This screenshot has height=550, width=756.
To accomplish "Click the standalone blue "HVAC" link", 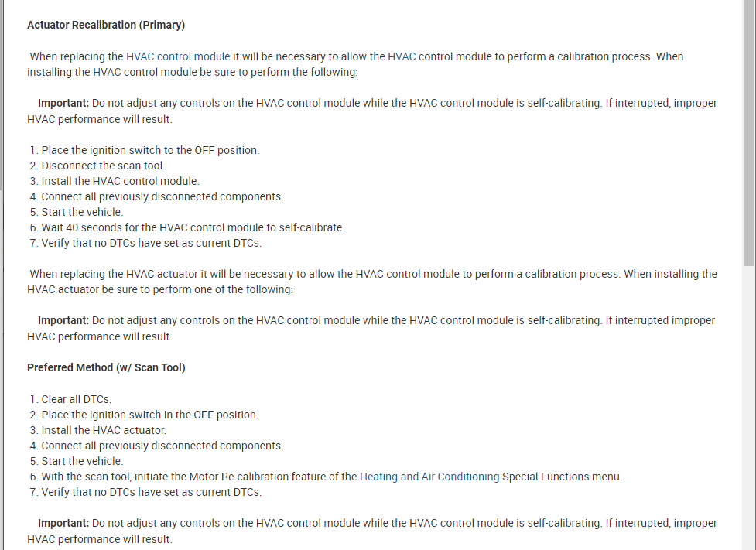I will click(x=402, y=56).
